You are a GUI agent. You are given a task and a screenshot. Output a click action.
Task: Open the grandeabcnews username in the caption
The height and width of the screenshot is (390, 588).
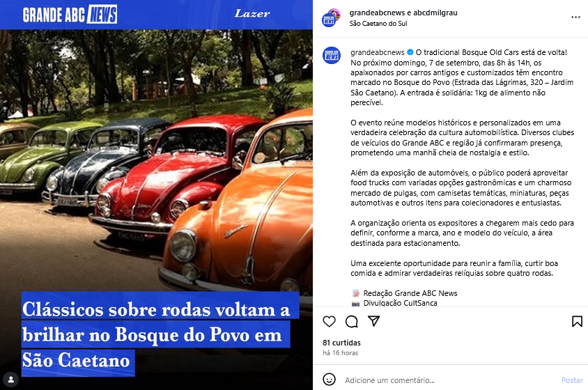coord(377,52)
